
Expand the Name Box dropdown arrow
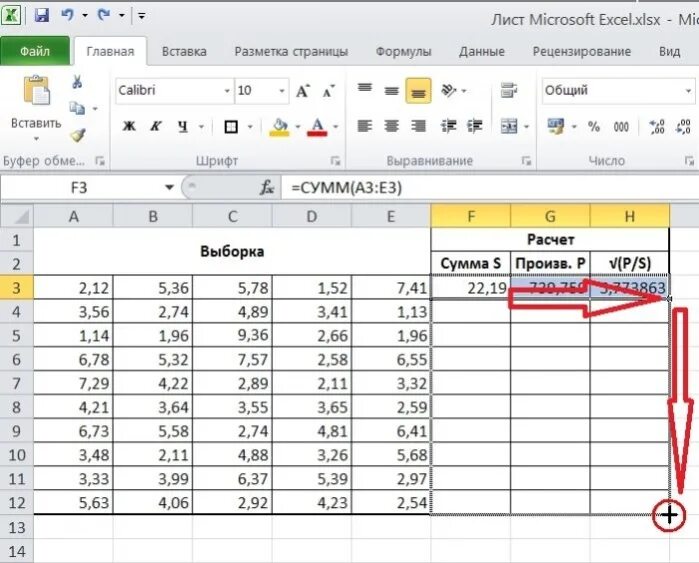[169, 188]
